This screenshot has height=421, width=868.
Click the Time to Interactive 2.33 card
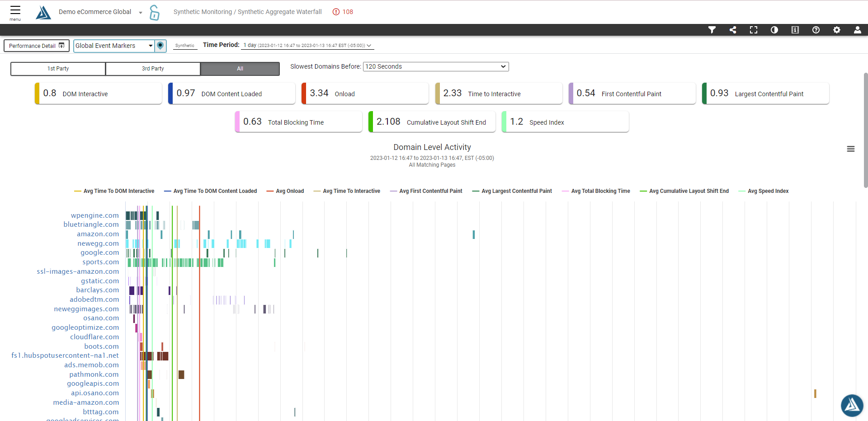(499, 94)
